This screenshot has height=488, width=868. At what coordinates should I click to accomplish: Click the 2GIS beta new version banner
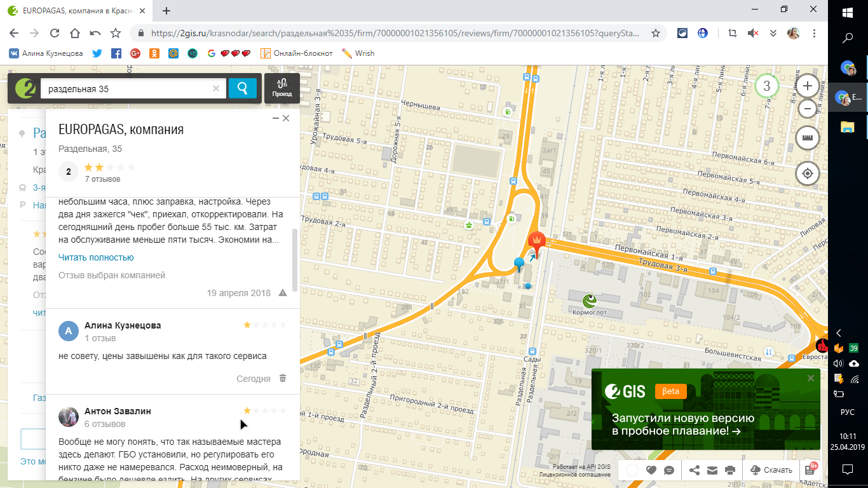pyautogui.click(x=705, y=409)
